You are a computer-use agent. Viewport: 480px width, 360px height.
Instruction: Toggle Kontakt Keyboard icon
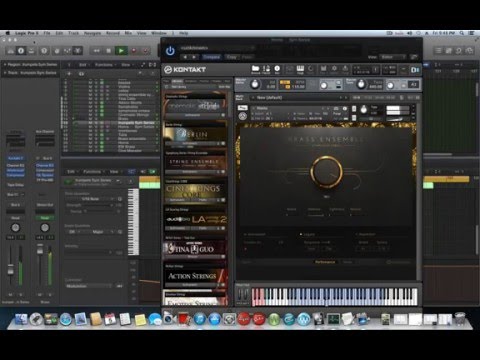pyautogui.click(x=300, y=69)
